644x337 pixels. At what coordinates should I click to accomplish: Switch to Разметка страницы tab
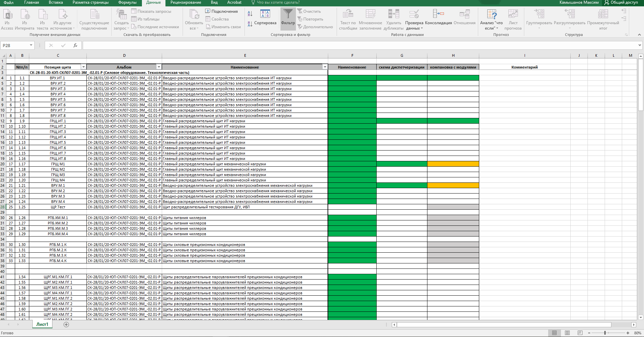90,2
